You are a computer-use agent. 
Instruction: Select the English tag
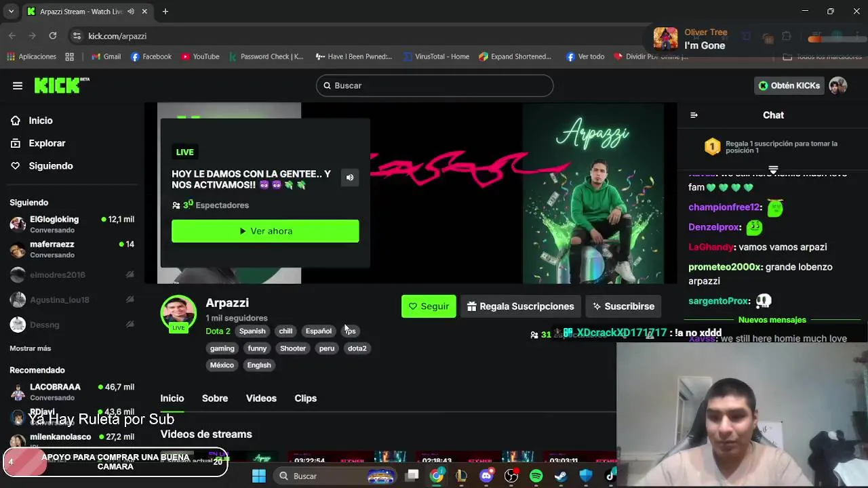[259, 365]
